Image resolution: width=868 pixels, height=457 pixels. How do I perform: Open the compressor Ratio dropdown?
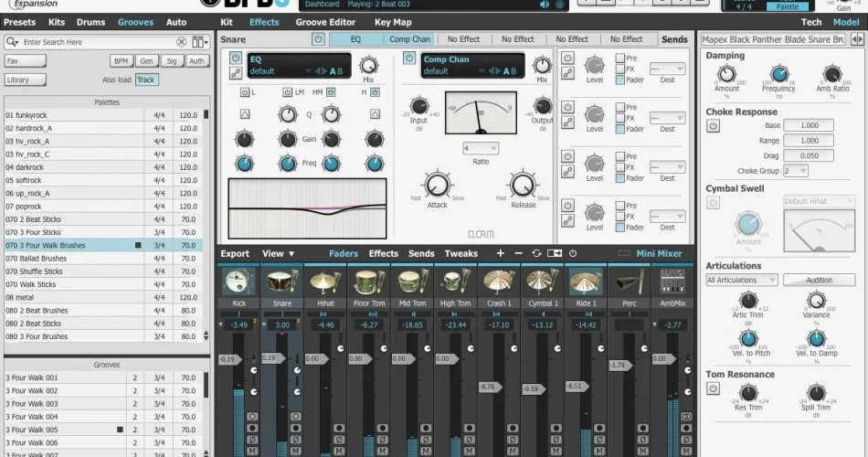481,148
